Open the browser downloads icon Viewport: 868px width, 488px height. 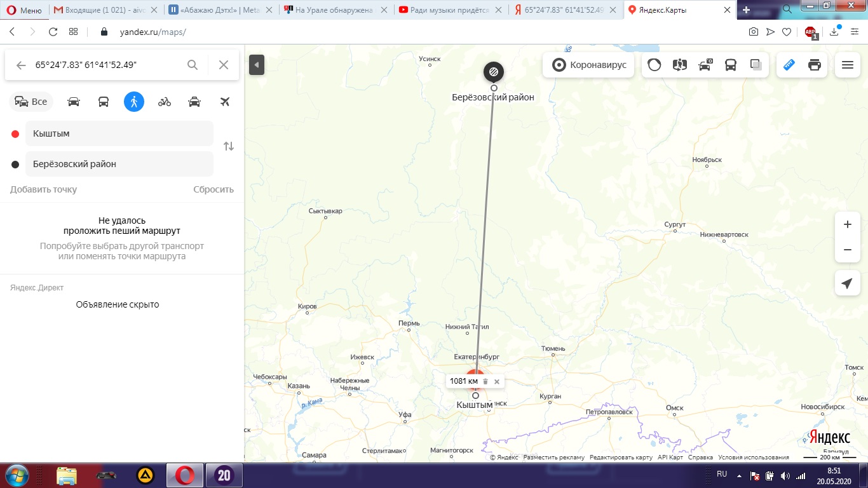[x=834, y=32]
